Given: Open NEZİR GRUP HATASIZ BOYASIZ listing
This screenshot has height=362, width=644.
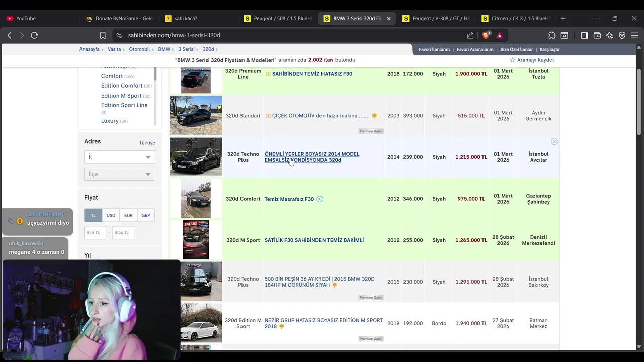Looking at the screenshot, I should [324, 323].
